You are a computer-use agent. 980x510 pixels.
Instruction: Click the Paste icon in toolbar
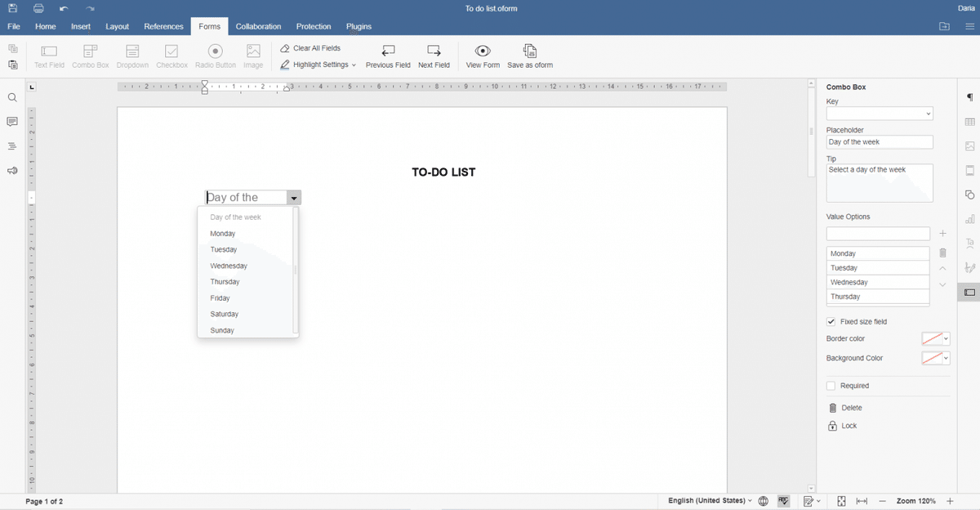tap(12, 65)
